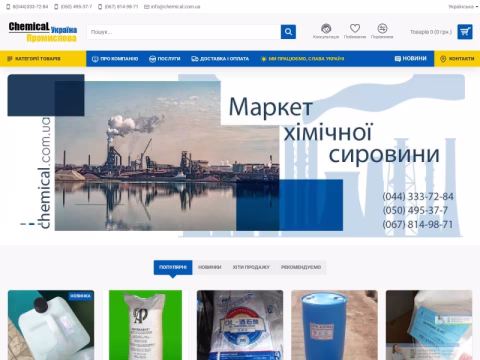Click the Послуги menu icon
This screenshot has height=360, width=480.
pos(152,59)
